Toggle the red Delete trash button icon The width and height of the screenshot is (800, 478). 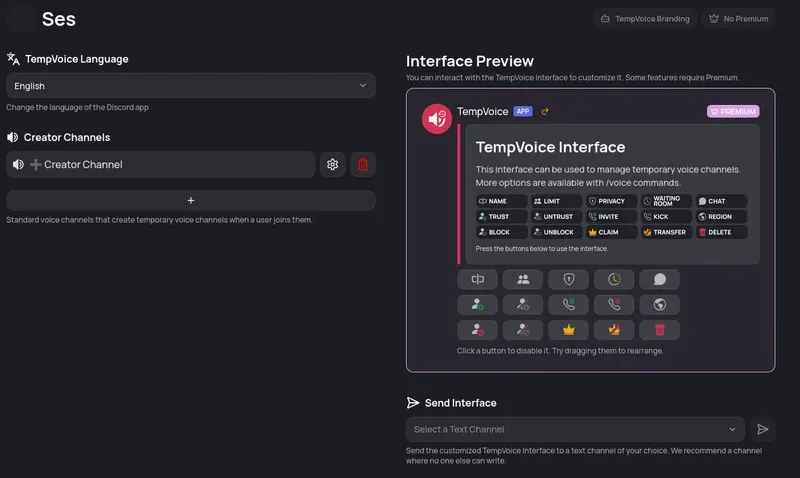[660, 330]
